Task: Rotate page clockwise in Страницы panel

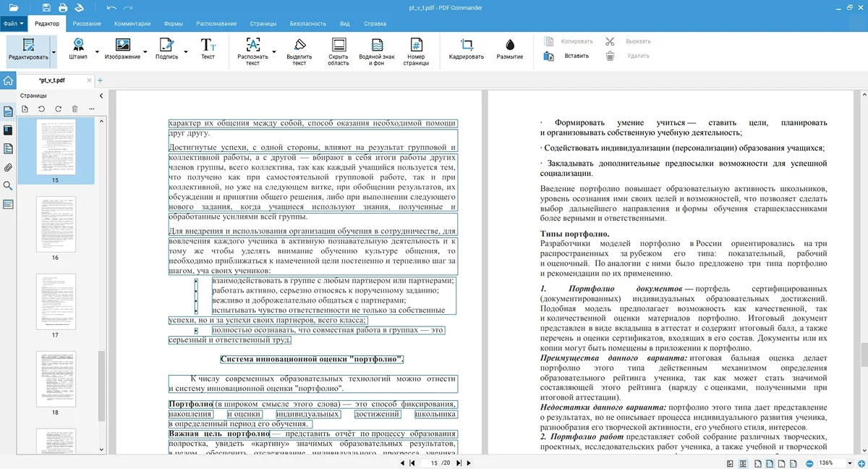Action: tap(59, 109)
